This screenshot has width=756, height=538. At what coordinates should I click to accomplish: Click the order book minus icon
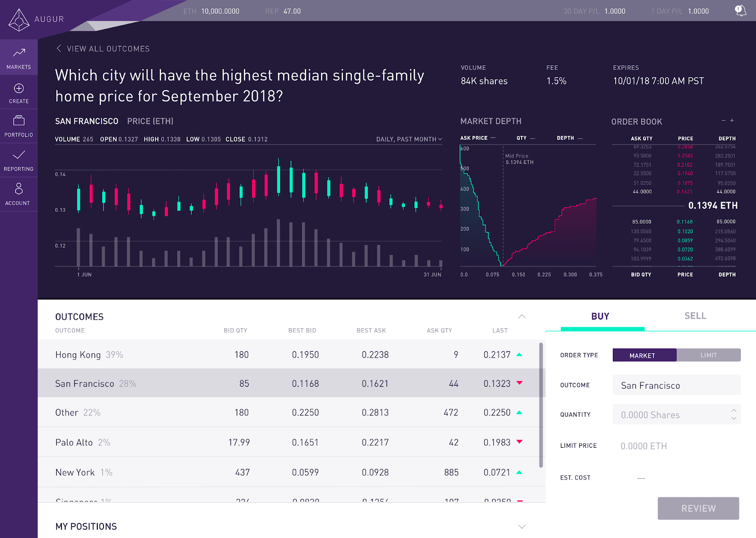723,121
